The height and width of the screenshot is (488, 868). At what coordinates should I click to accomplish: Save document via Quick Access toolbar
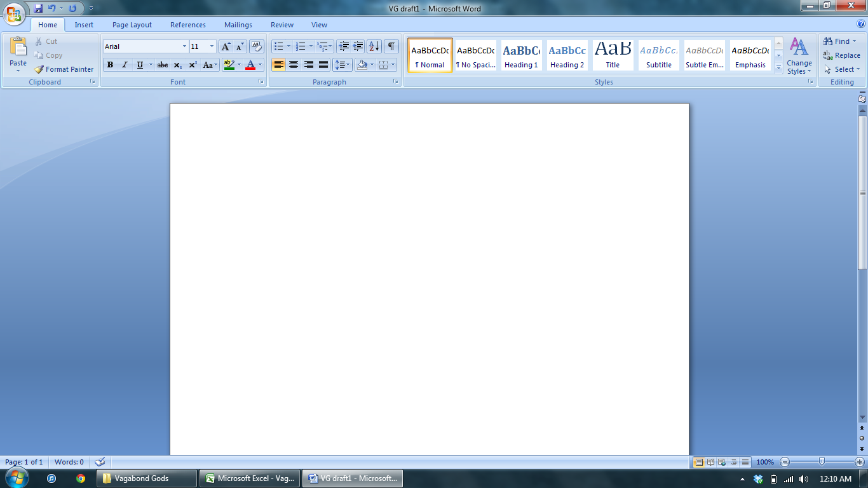pyautogui.click(x=38, y=8)
